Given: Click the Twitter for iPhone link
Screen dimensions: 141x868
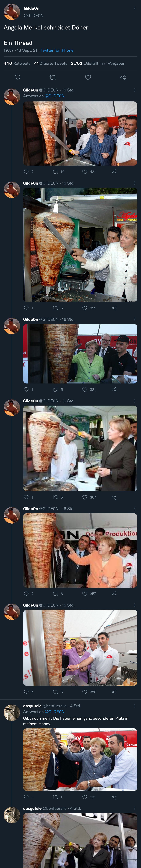Looking at the screenshot, I should (57, 50).
